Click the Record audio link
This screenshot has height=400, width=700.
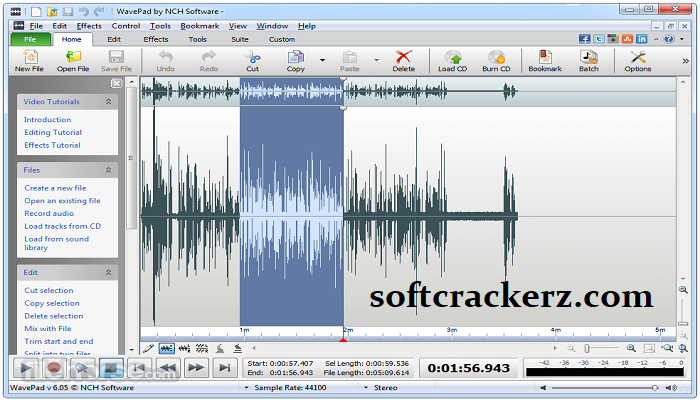click(49, 213)
